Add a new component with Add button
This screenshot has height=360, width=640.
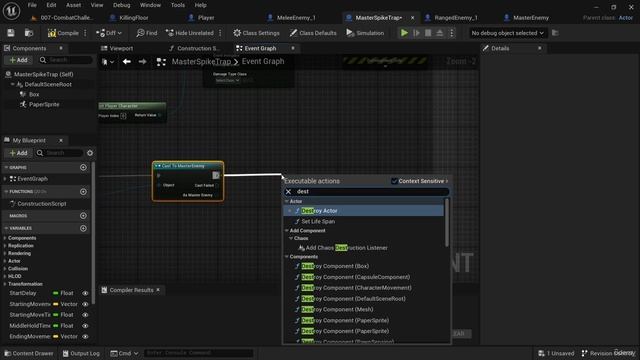pyautogui.click(x=18, y=60)
